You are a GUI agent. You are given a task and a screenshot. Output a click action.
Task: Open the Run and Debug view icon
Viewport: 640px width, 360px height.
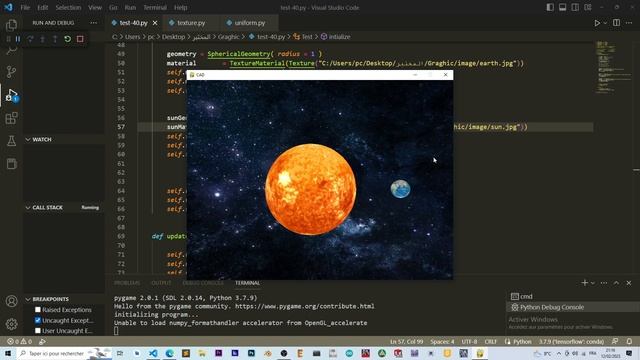(x=11, y=95)
